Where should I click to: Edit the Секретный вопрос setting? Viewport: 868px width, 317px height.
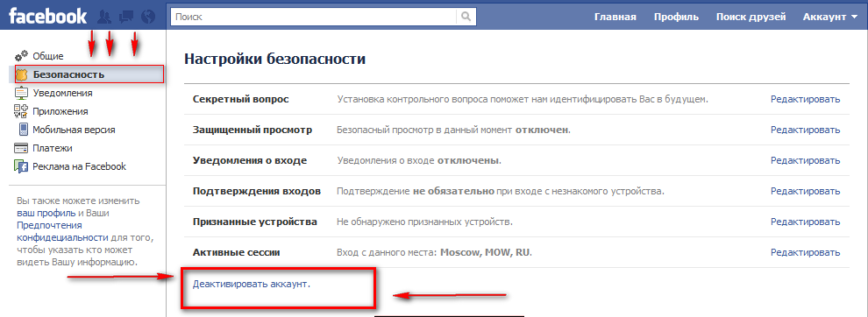click(806, 99)
